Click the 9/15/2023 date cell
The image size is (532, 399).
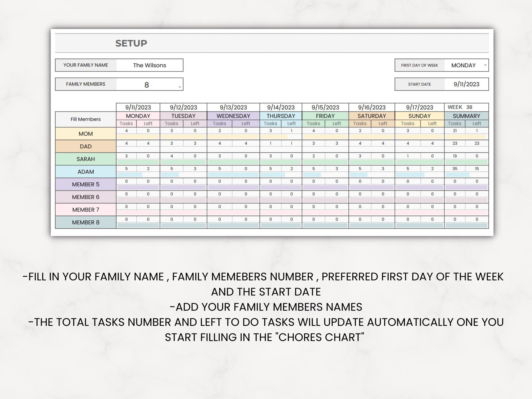point(325,107)
